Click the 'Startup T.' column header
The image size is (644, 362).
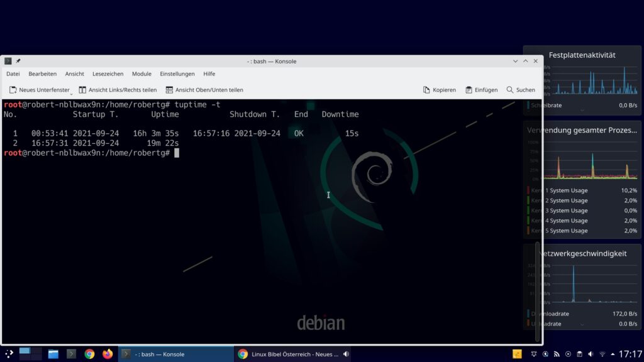coord(96,114)
